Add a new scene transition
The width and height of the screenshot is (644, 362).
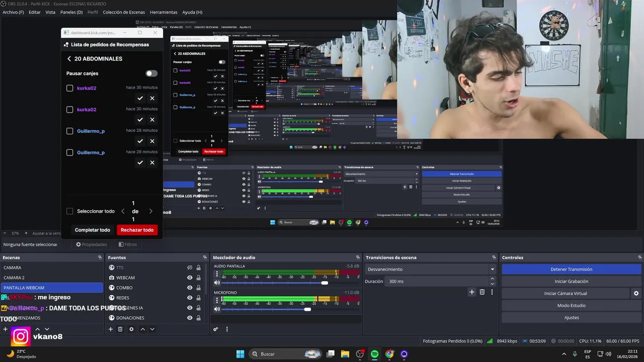(472, 292)
